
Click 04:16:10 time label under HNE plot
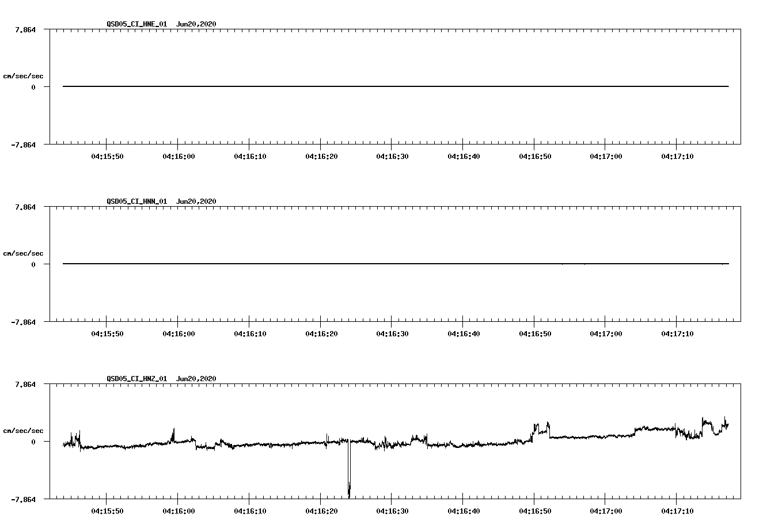[250, 156]
